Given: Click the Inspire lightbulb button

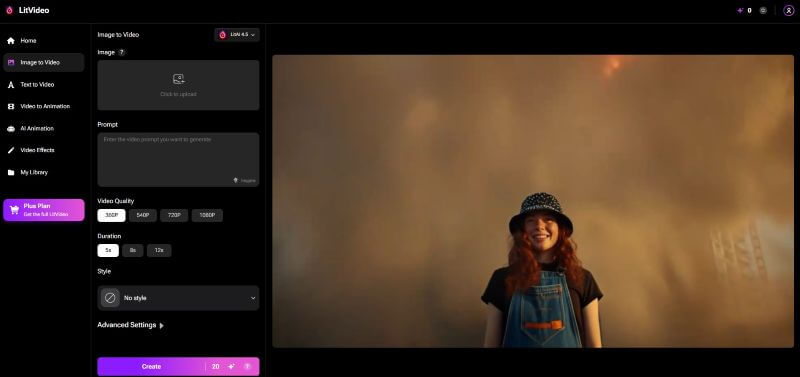Looking at the screenshot, I should 244,180.
